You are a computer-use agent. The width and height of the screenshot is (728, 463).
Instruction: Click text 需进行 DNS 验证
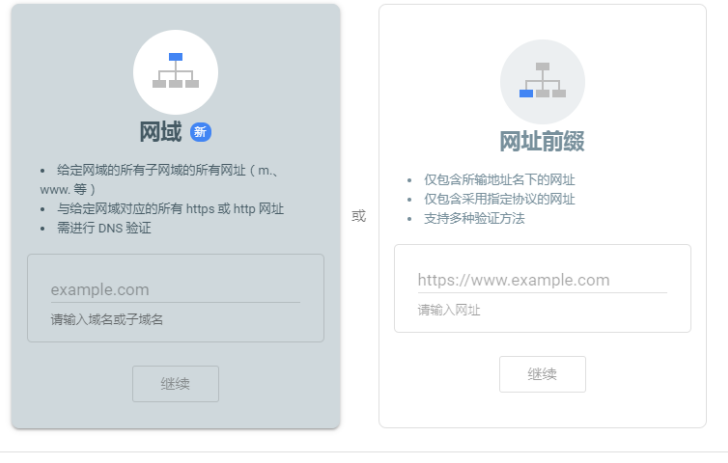[104, 228]
